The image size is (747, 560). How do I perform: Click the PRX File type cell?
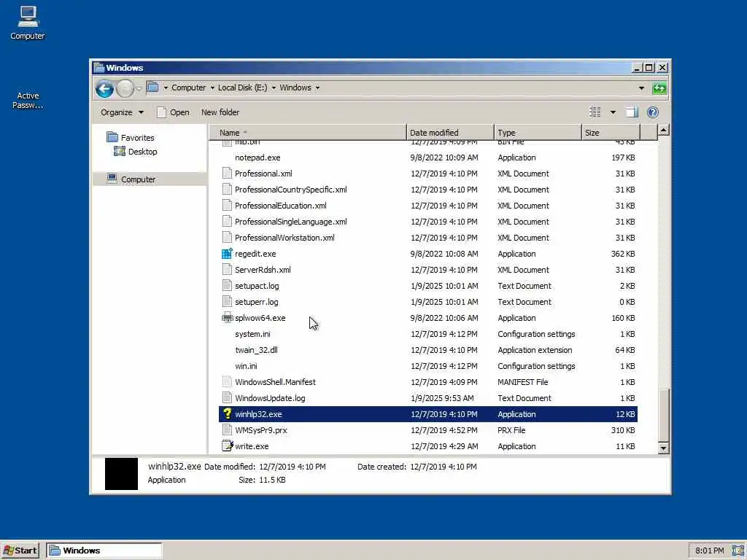[x=511, y=430]
